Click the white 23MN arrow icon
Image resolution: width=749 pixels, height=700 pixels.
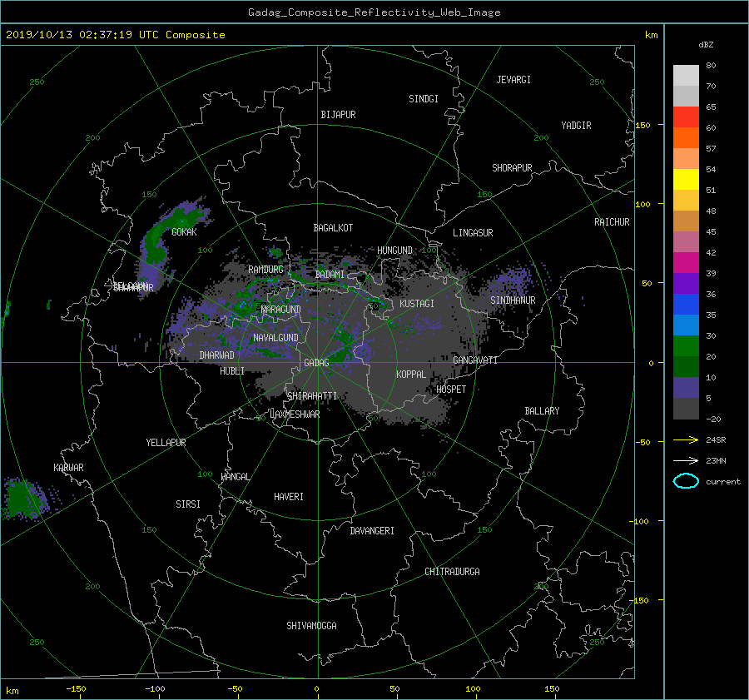click(x=686, y=460)
